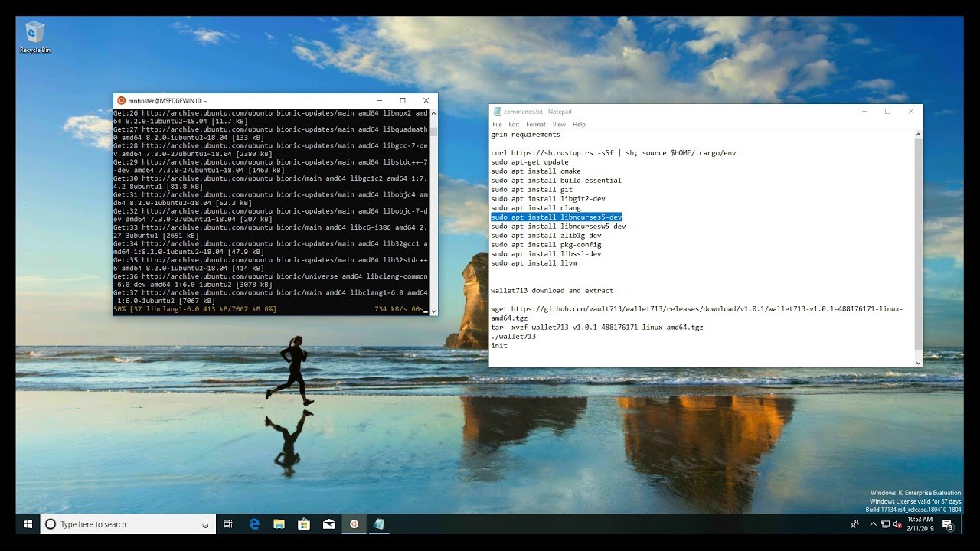
Task: Minimize the Ubuntu terminal window
Action: point(379,100)
